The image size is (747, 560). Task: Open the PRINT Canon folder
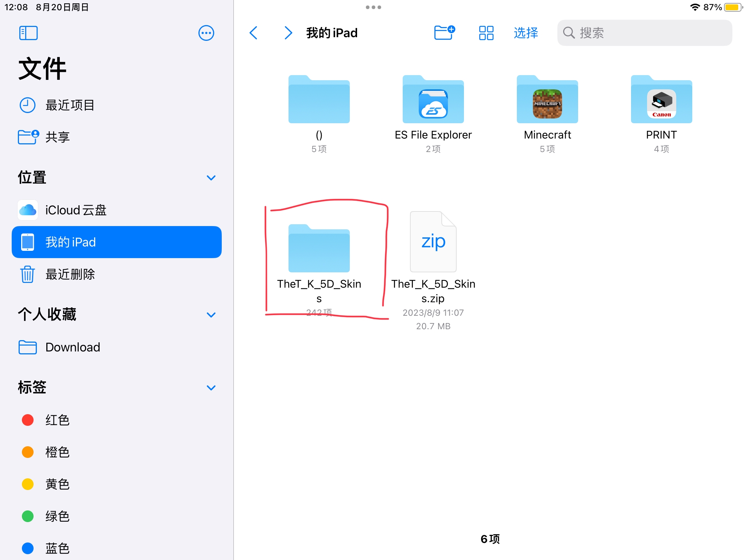(662, 100)
